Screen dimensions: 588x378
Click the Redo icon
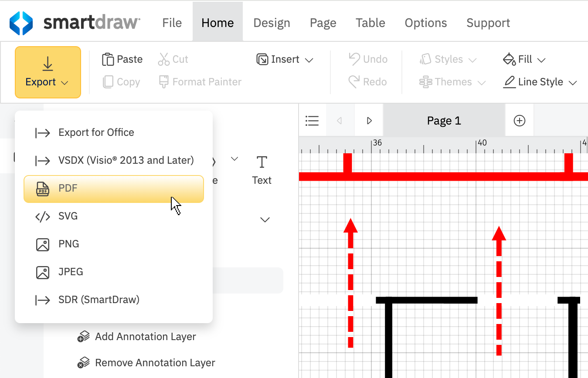367,82
